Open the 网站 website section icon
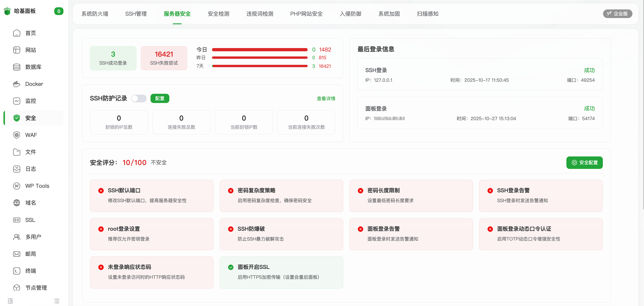The height and width of the screenshot is (306, 644). pos(17,50)
